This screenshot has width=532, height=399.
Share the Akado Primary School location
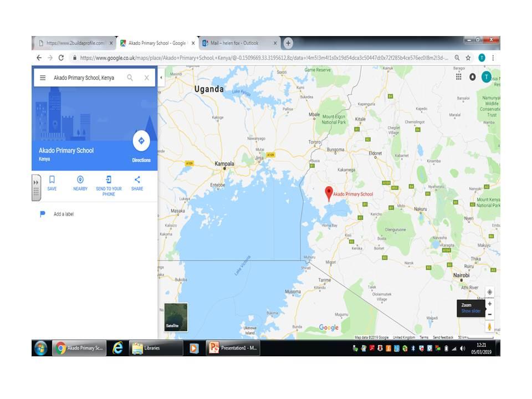pyautogui.click(x=137, y=183)
